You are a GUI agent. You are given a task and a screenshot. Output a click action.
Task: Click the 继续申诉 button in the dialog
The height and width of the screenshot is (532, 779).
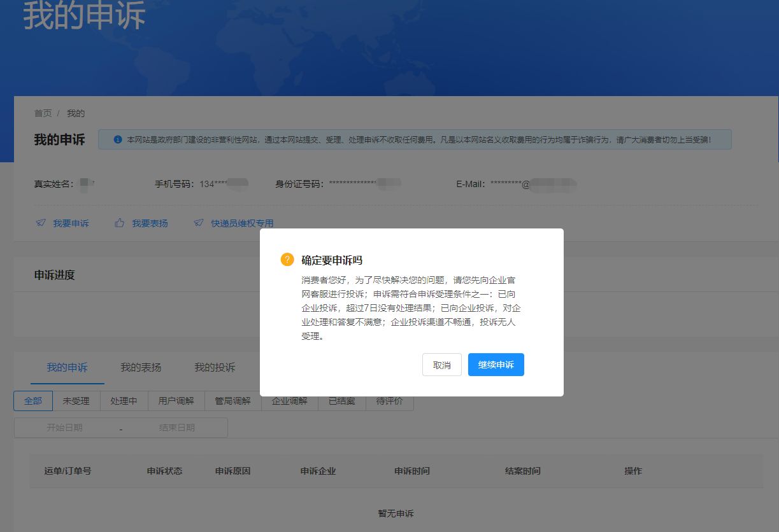tap(496, 365)
